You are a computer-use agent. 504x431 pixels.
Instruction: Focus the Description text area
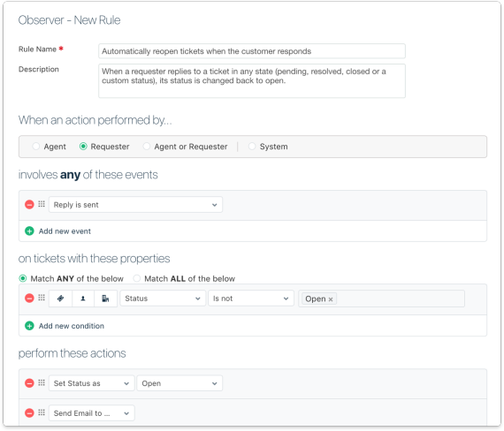click(252, 81)
